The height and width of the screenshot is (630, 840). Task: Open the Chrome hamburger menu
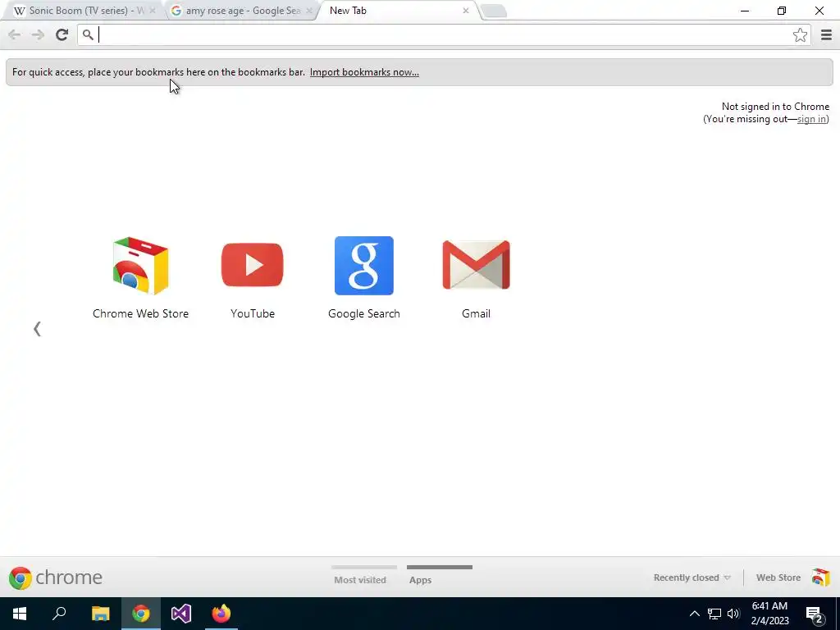pyautogui.click(x=826, y=34)
